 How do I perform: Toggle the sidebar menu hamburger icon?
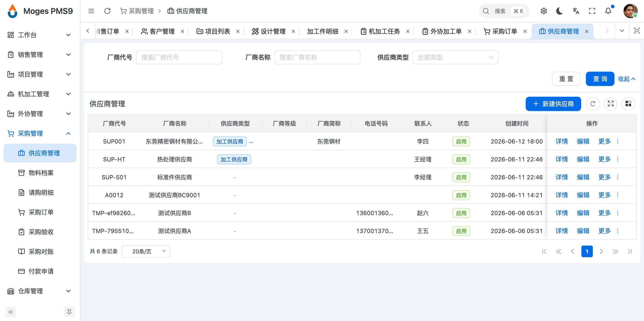[x=91, y=11]
